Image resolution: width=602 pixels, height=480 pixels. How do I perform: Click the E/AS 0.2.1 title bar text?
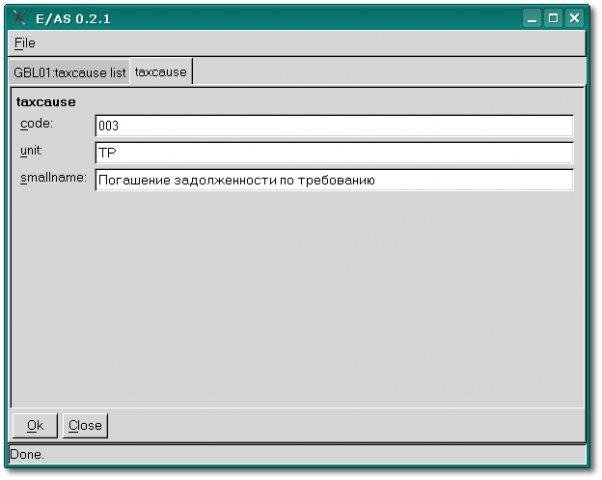coord(73,18)
